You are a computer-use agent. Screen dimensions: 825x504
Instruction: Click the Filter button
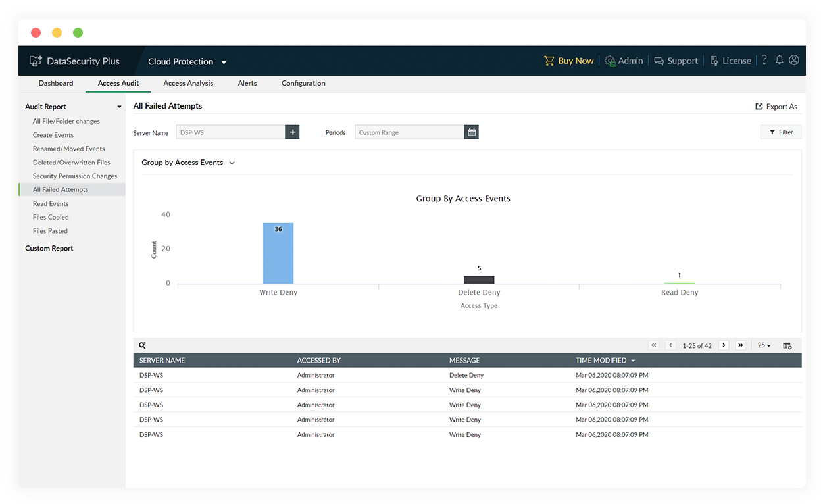pyautogui.click(x=781, y=132)
